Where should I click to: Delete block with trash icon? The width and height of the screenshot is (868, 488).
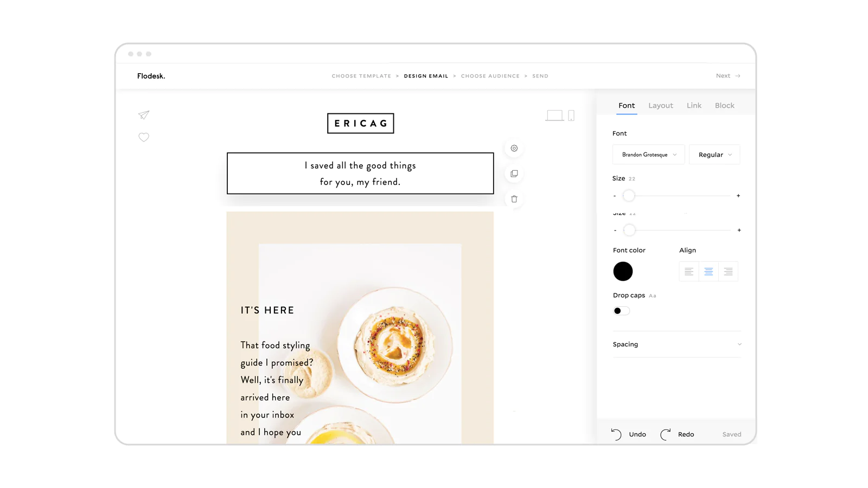click(x=514, y=199)
